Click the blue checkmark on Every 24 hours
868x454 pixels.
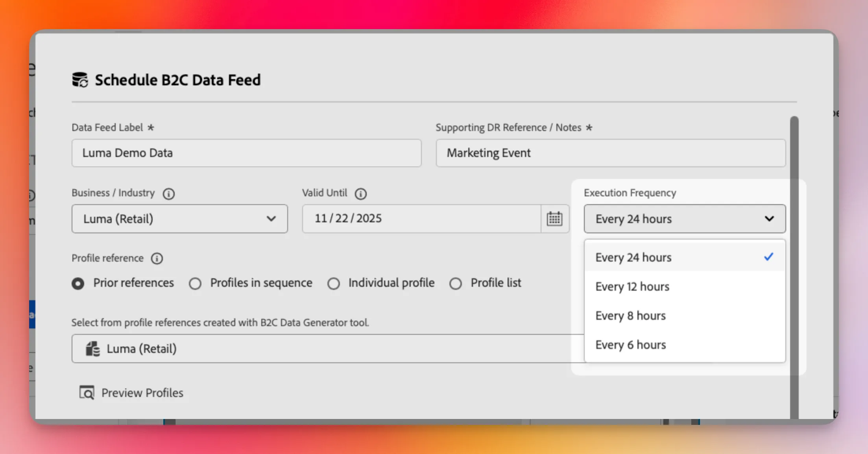click(768, 257)
